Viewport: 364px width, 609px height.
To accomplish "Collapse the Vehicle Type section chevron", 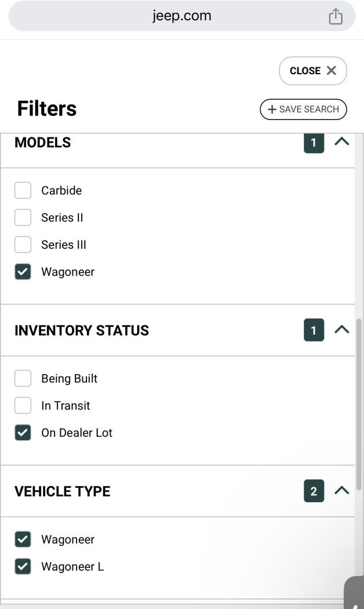I will (342, 491).
